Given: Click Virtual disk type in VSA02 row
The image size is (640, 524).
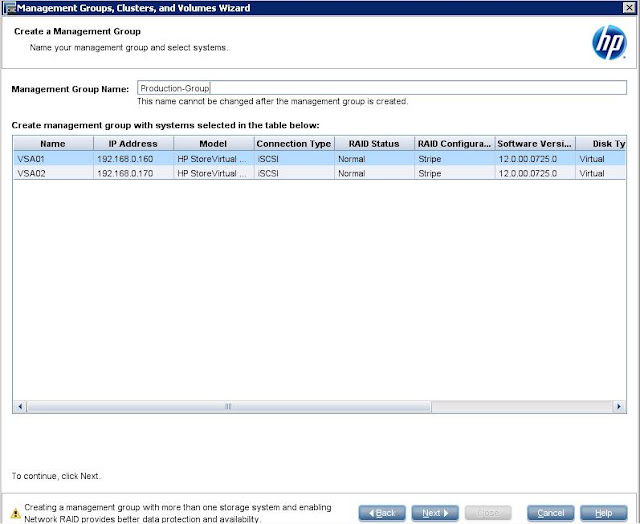Looking at the screenshot, I should 601,173.
